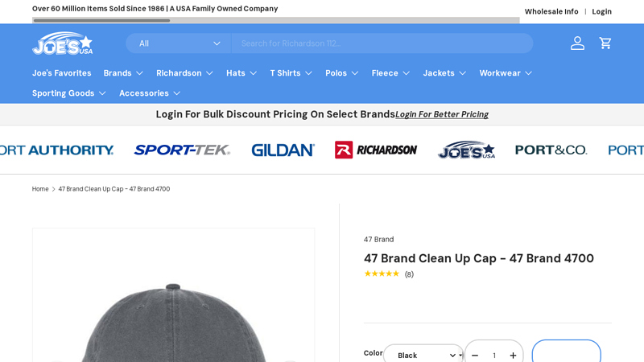The image size is (644, 362).
Task: Go to Home breadcrumb
Action: [x=40, y=189]
